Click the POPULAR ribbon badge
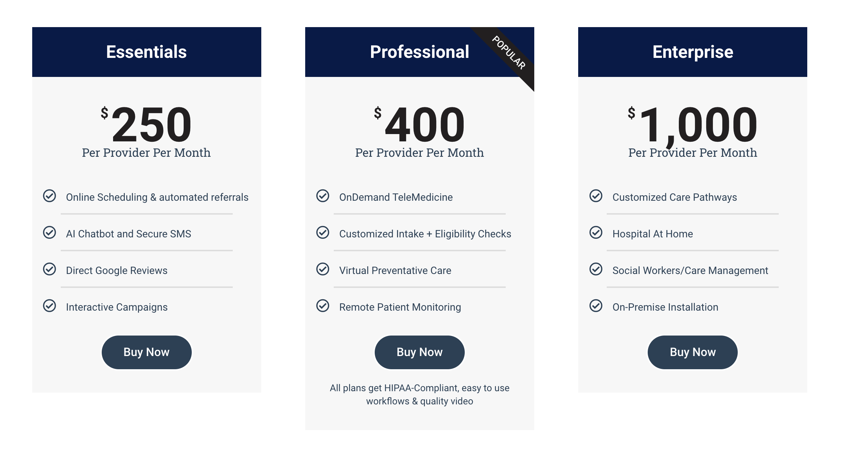 pos(509,52)
